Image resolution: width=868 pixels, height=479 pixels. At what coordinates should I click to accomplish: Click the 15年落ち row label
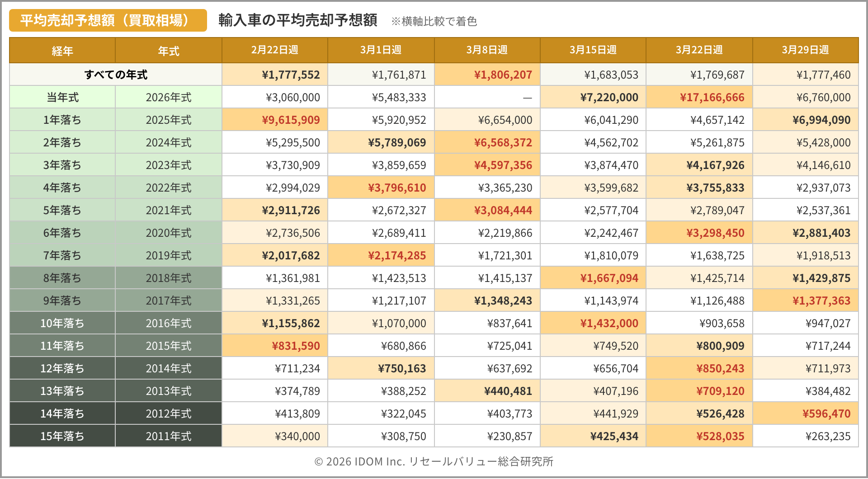(x=62, y=436)
